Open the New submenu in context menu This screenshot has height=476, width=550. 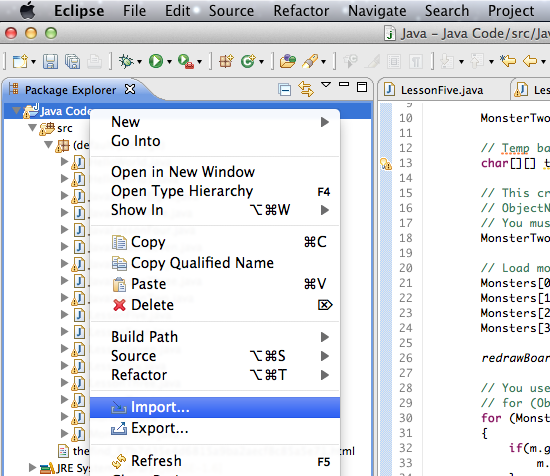tap(215, 122)
